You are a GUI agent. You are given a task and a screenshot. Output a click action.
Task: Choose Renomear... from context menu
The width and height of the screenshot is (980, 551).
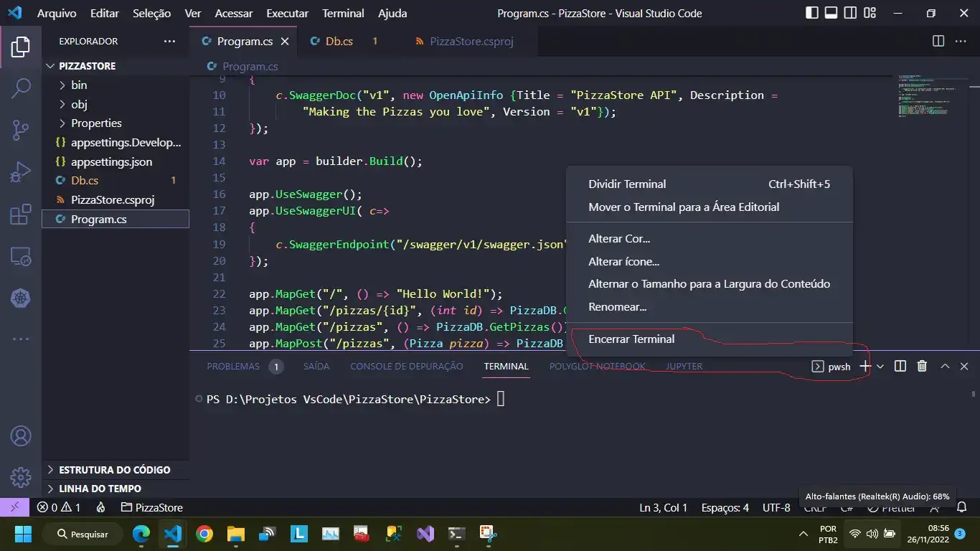point(709,307)
